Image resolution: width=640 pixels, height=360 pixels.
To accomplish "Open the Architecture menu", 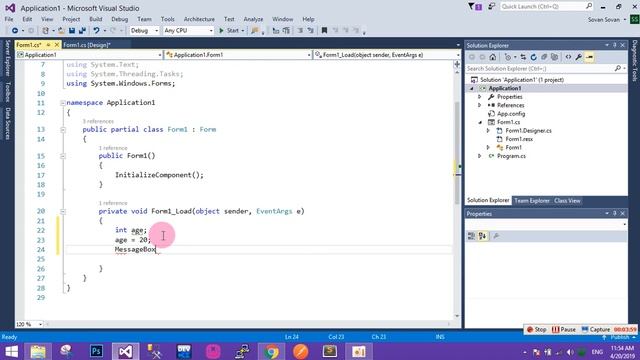I will click(199, 19).
